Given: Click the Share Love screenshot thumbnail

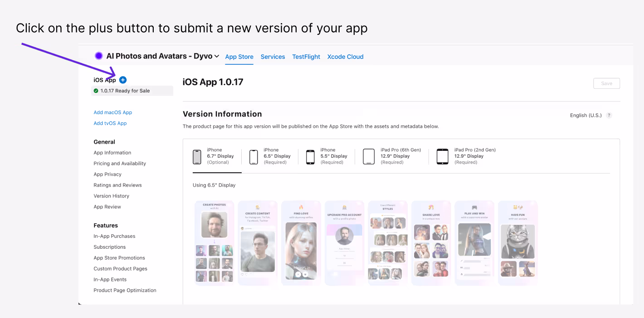Looking at the screenshot, I should [431, 243].
